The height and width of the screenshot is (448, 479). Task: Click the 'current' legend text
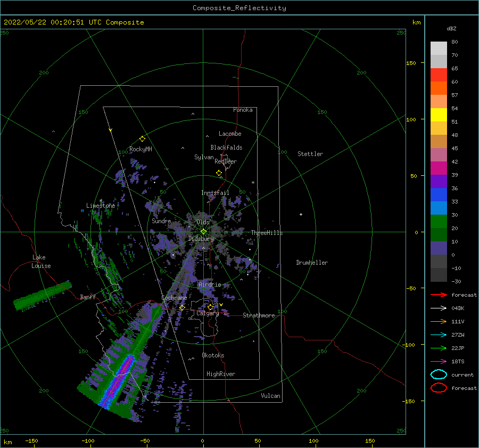(463, 375)
